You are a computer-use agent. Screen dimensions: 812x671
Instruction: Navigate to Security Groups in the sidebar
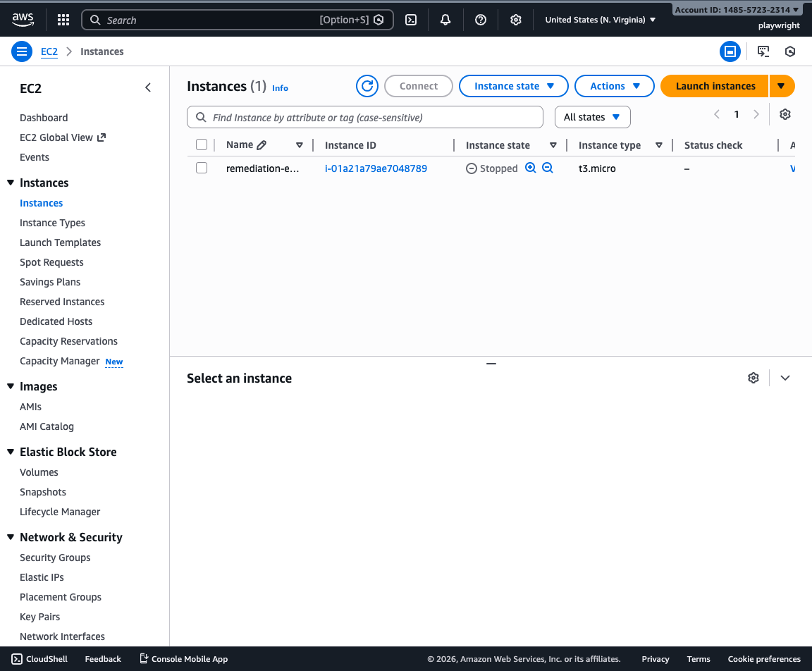click(55, 557)
